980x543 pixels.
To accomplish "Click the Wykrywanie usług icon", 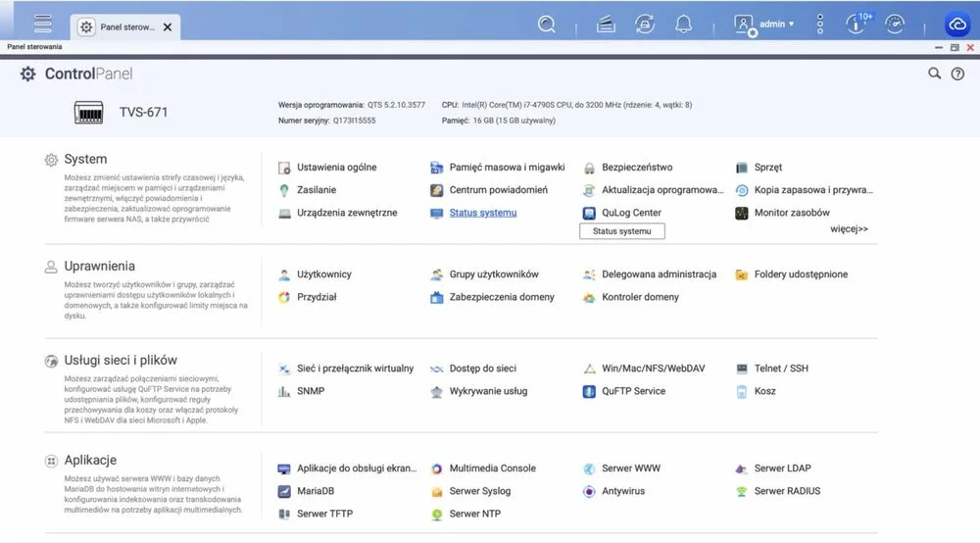I will click(437, 391).
